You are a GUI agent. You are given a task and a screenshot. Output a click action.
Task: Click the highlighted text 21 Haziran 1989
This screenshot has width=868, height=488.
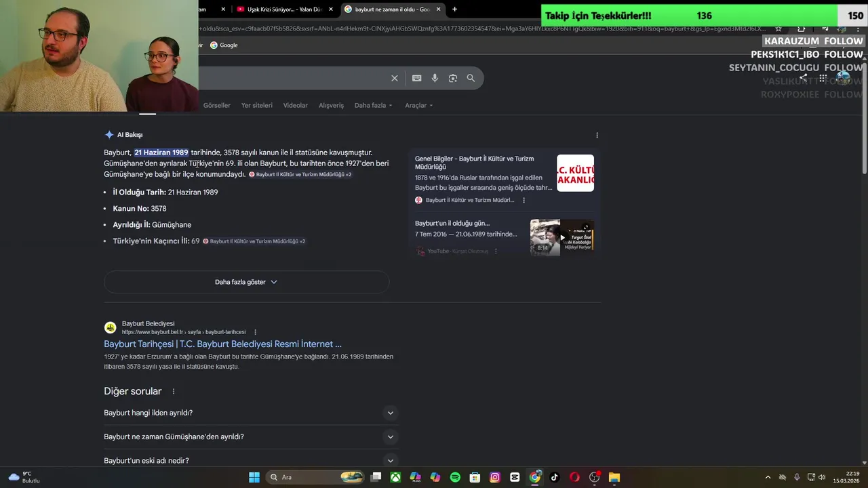(x=161, y=152)
